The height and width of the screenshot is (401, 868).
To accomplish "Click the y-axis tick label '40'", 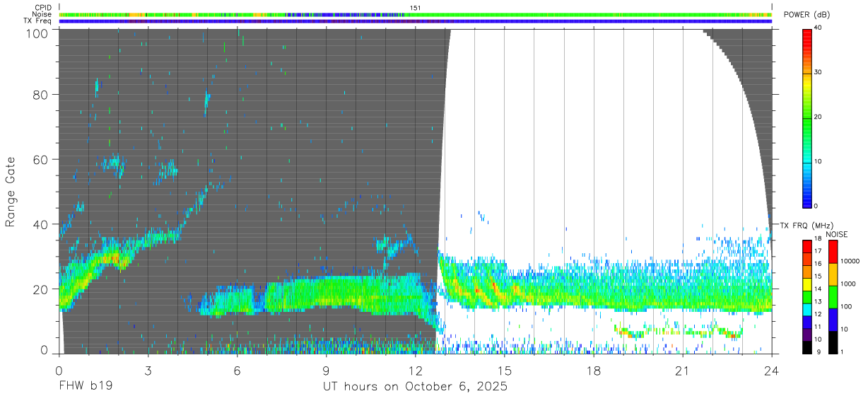I will [40, 224].
